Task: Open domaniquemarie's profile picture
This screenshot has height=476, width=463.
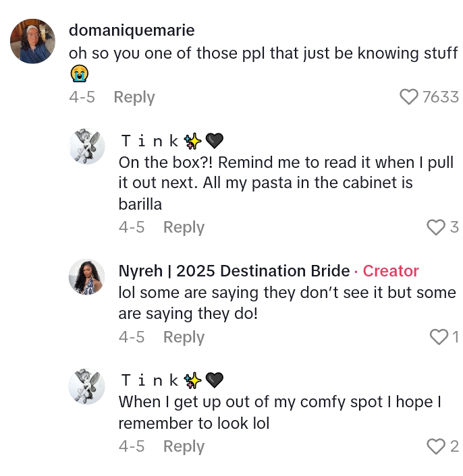Action: coord(32,41)
